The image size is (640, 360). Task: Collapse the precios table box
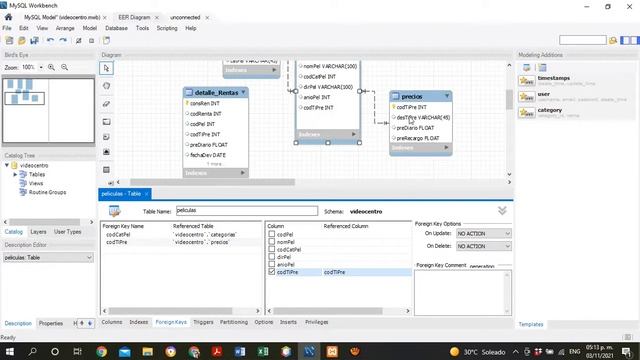[447, 96]
